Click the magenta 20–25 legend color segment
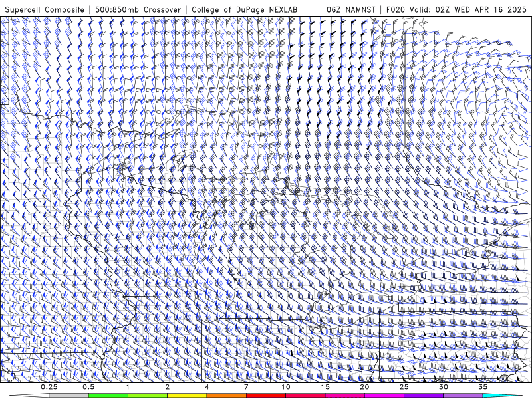This screenshot has height=399, width=532. click(384, 396)
